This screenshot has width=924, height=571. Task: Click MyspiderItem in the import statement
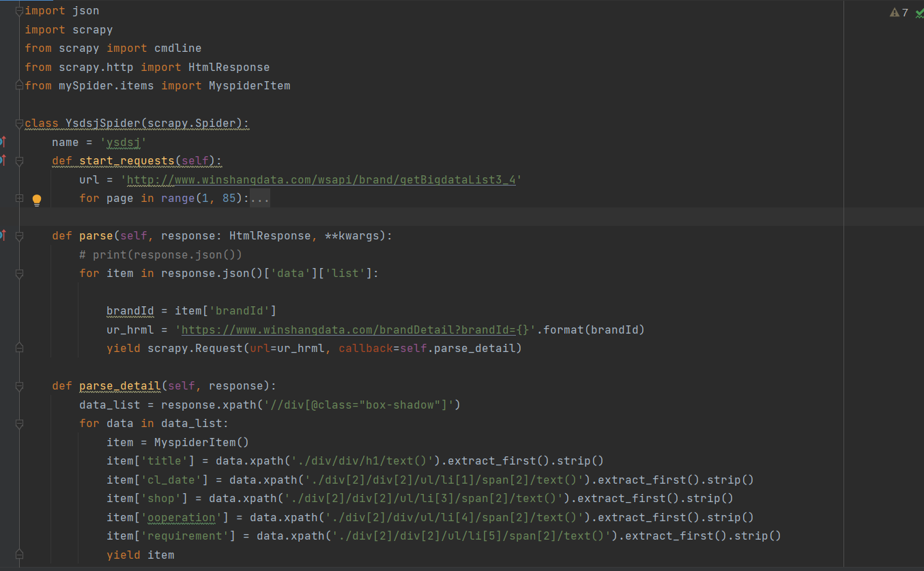(x=250, y=86)
